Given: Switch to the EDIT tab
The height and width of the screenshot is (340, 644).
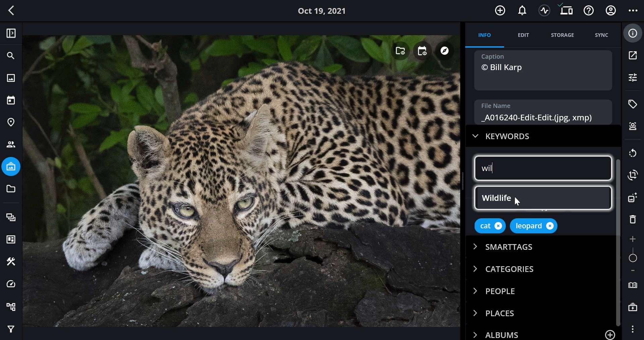Looking at the screenshot, I should pyautogui.click(x=523, y=35).
